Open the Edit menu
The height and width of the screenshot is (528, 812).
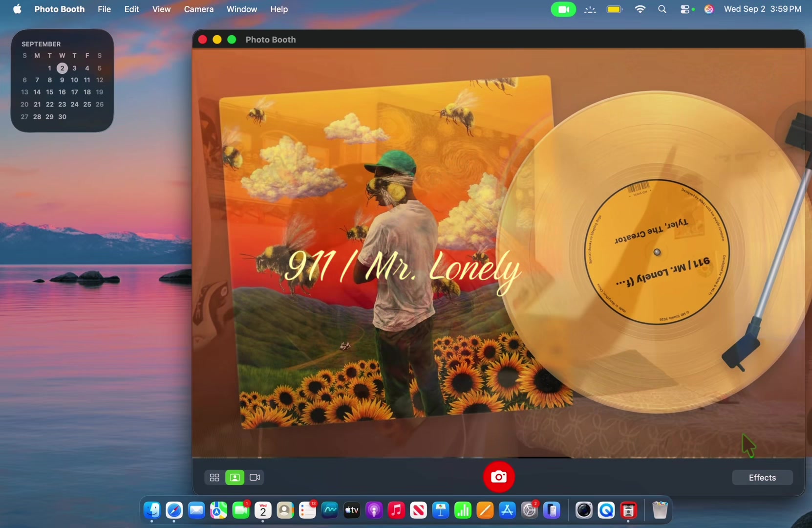coord(131,9)
